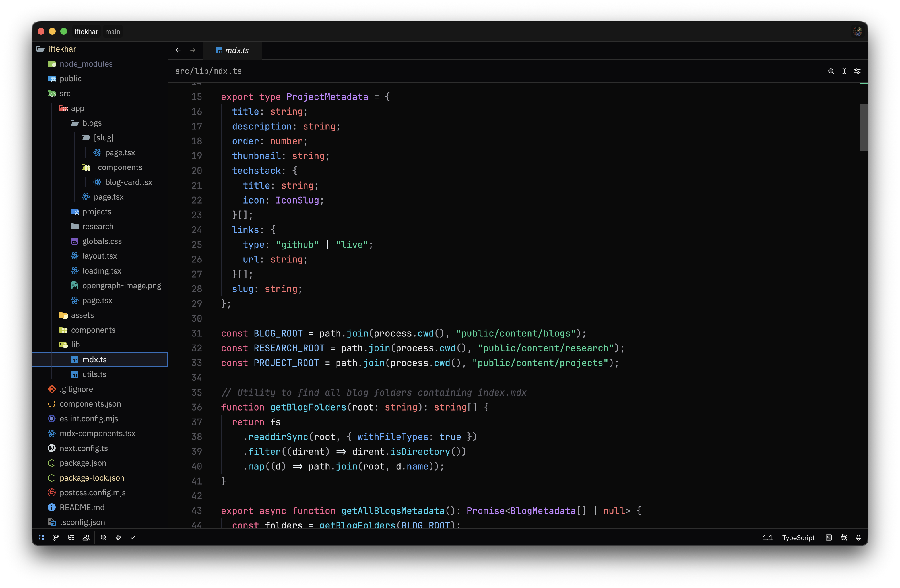This screenshot has width=900, height=588.
Task: Click the 1:1 cursor position indicator
Action: pos(768,538)
